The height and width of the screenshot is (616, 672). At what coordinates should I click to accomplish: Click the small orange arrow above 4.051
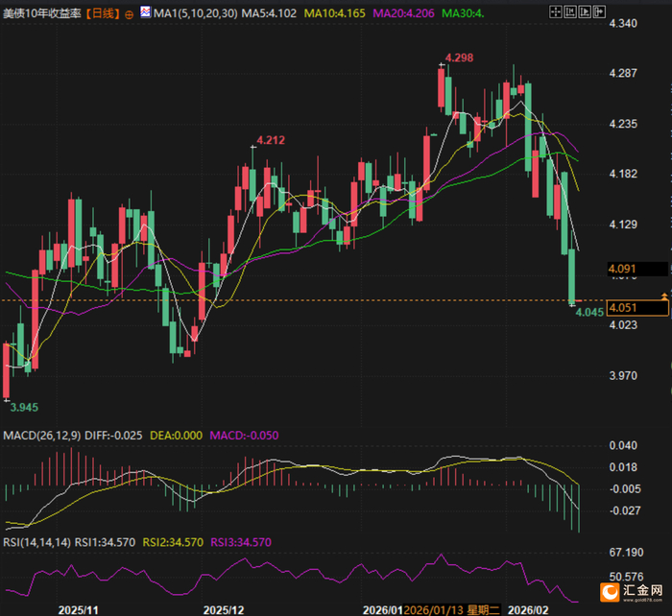tap(664, 296)
